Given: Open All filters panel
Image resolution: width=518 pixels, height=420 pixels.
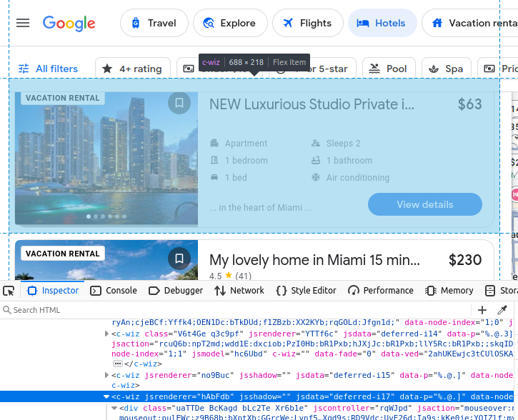Looking at the screenshot, I should coord(48,69).
